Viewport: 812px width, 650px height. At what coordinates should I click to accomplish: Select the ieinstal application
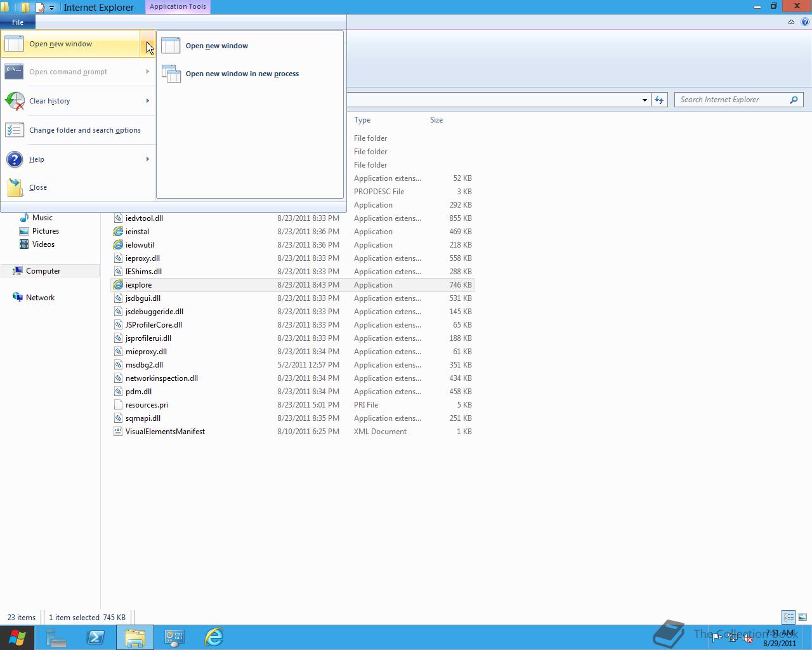click(x=292, y=232)
